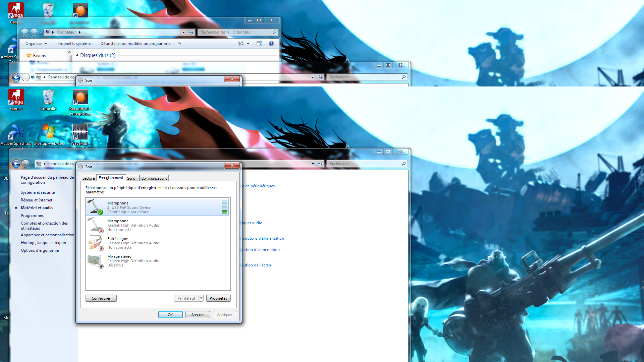Click the microphone level meter bar
Viewport: 644px width, 362px height.
pyautogui.click(x=224, y=207)
